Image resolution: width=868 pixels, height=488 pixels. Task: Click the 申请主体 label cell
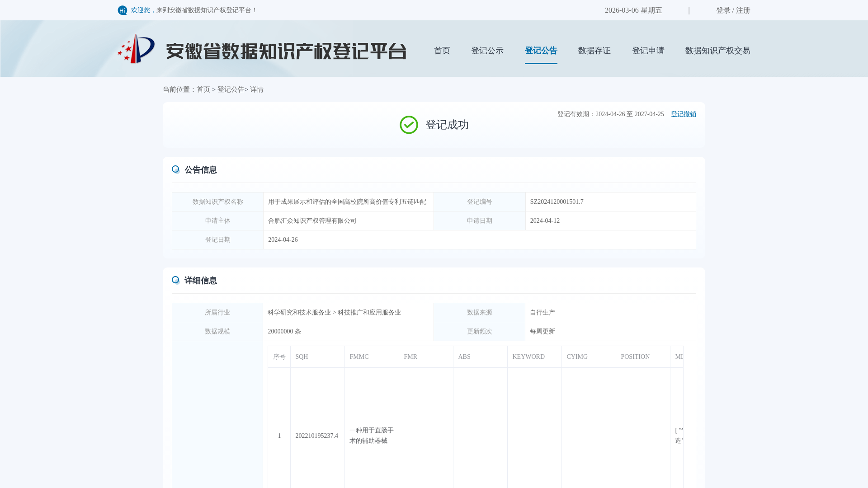click(217, 221)
